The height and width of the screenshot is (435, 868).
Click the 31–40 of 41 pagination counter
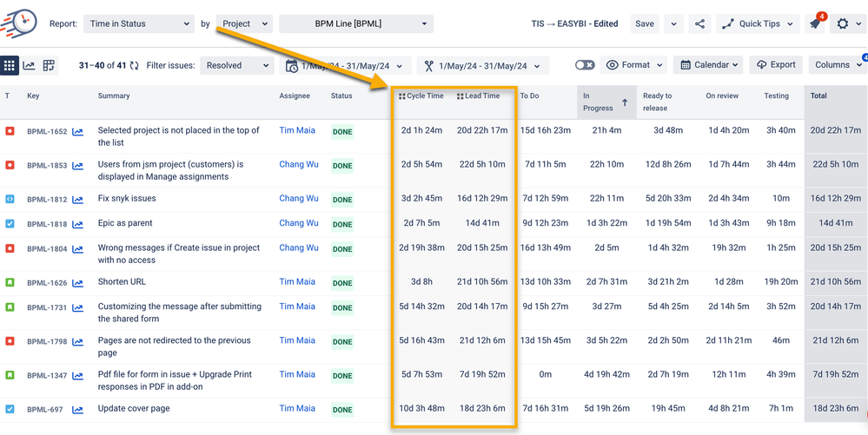pyautogui.click(x=102, y=65)
